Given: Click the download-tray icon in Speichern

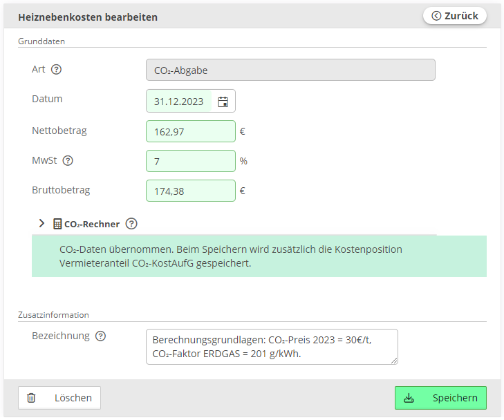Looking at the screenshot, I should tap(409, 398).
